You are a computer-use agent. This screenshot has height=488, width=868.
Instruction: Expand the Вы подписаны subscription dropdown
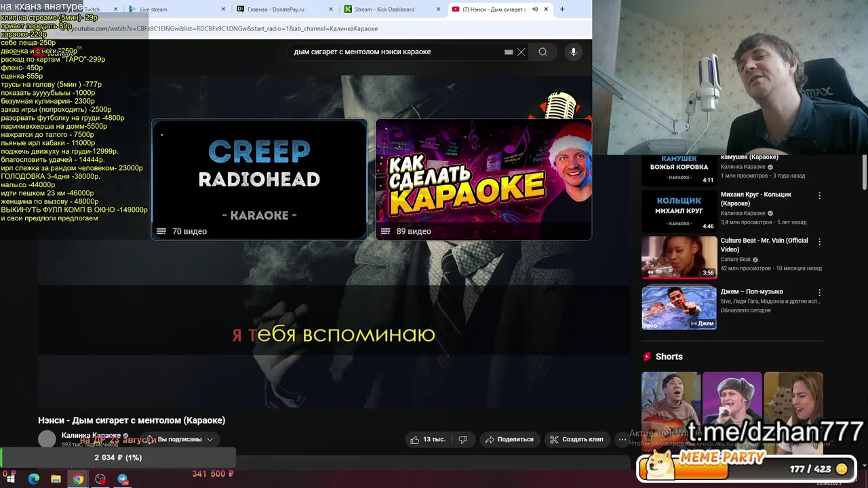(181, 439)
